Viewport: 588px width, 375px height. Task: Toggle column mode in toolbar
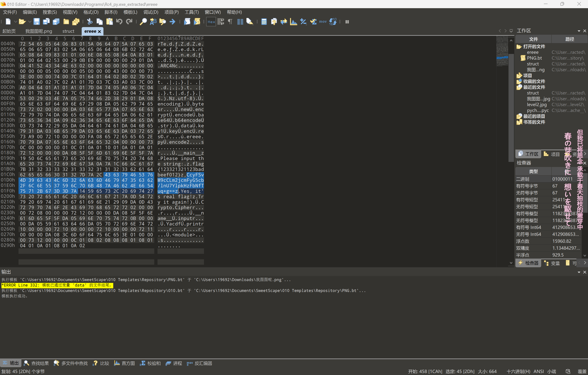tap(240, 22)
